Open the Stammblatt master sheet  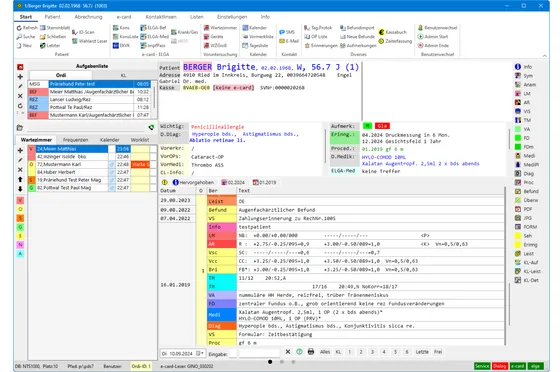tap(55, 27)
